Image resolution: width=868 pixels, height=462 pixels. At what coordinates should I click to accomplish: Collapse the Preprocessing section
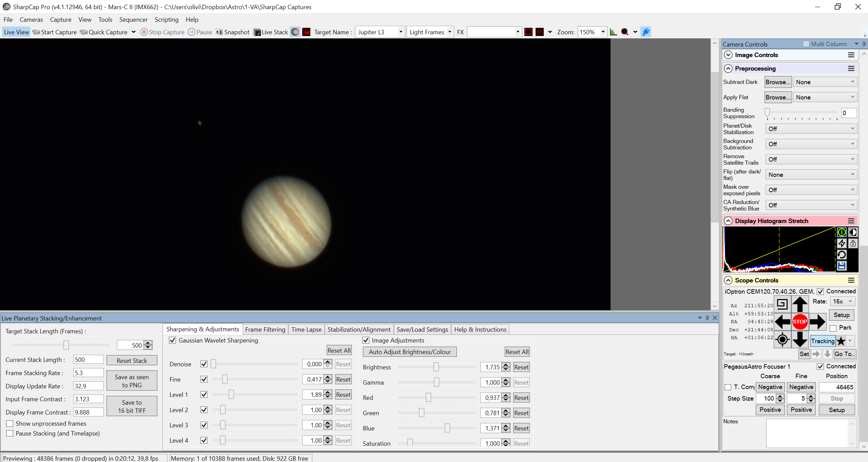728,68
